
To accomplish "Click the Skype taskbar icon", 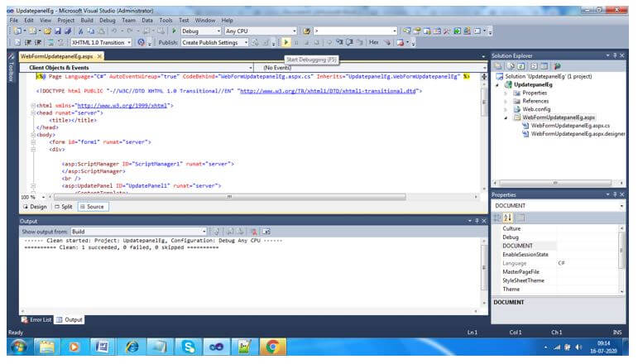I will (x=188, y=347).
